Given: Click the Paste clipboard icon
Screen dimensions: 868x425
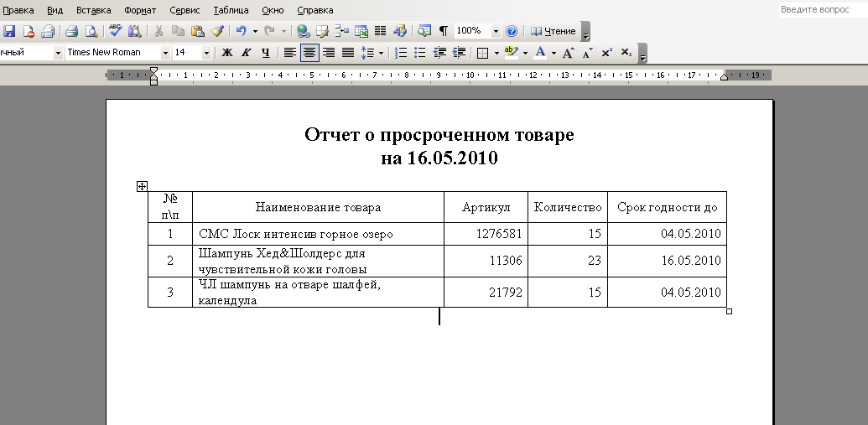Looking at the screenshot, I should pyautogui.click(x=197, y=31).
